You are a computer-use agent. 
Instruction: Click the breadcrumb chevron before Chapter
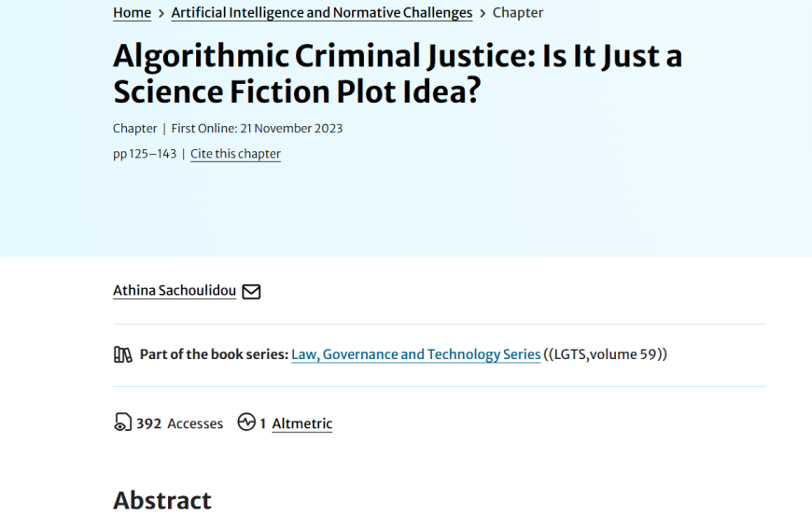483,13
